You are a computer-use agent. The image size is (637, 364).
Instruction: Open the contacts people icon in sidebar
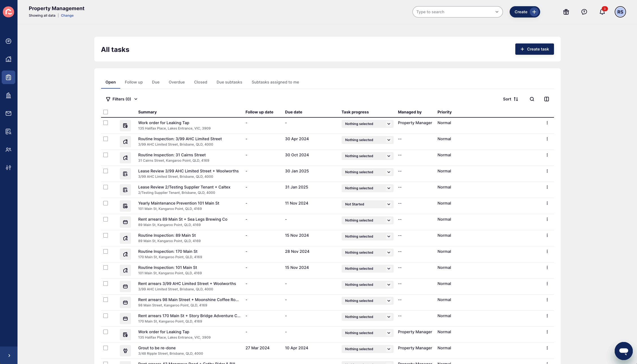(8, 150)
